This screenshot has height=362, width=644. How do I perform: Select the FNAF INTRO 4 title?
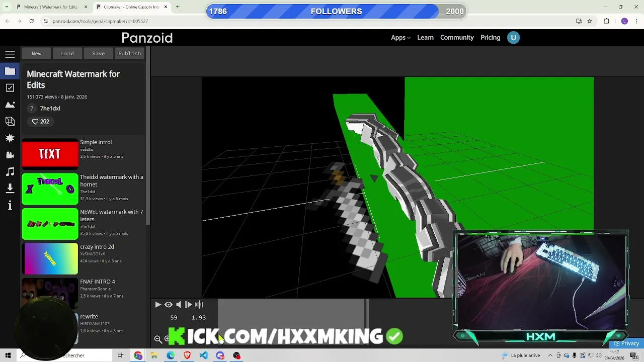point(98,282)
